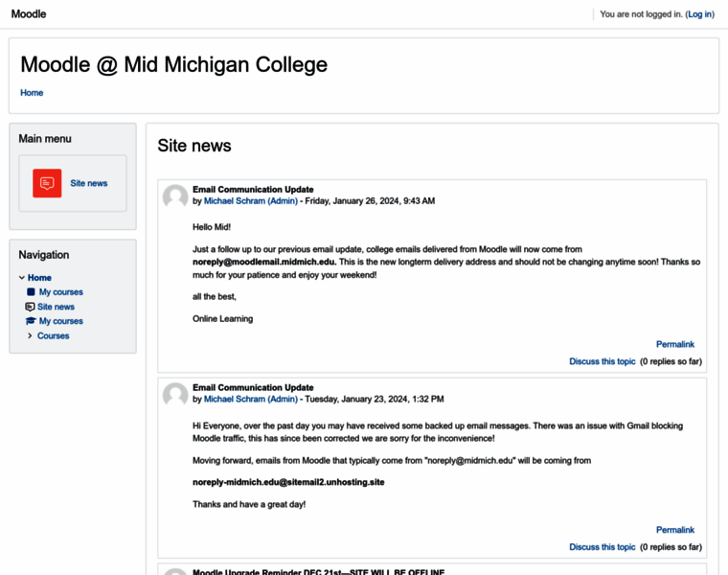Click the Main menu block heading
728x575 pixels.
(x=45, y=139)
